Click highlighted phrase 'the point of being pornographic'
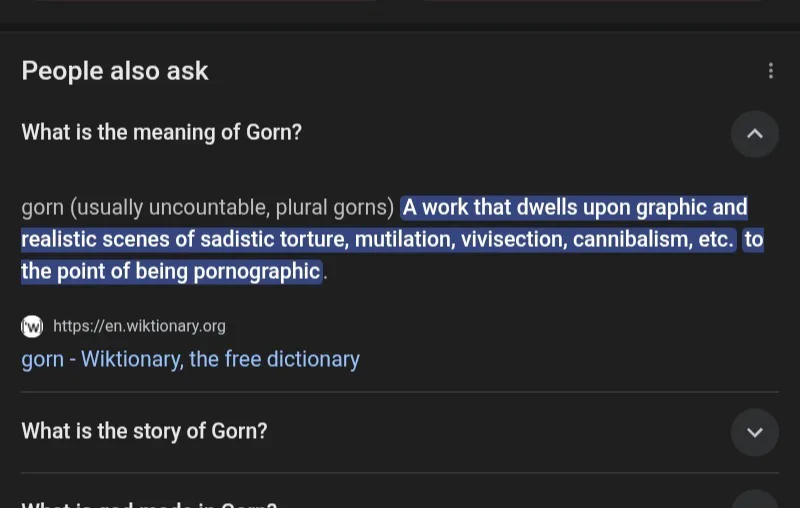Screen dimensions: 800x508 click(171, 271)
